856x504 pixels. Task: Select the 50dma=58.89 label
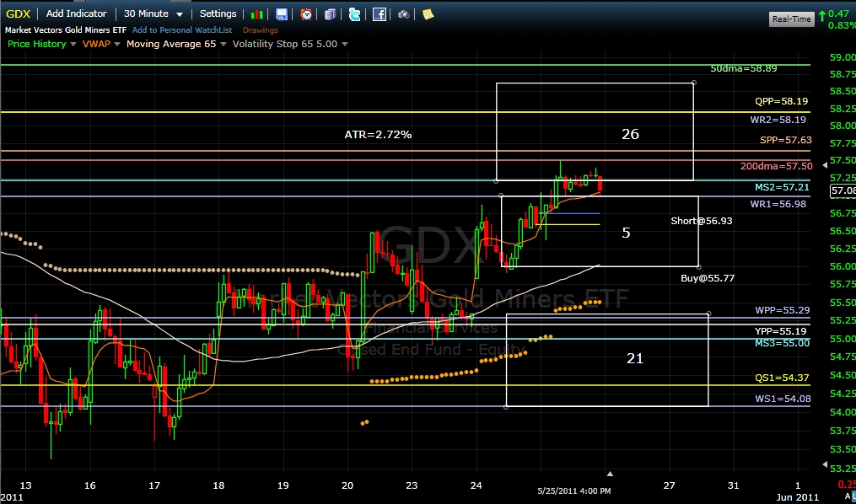pos(744,69)
